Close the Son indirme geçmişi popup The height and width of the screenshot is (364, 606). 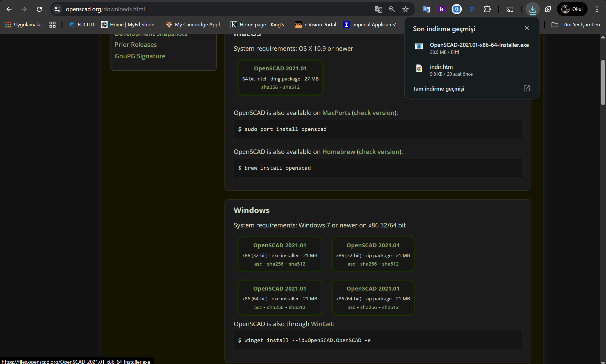coord(527,28)
